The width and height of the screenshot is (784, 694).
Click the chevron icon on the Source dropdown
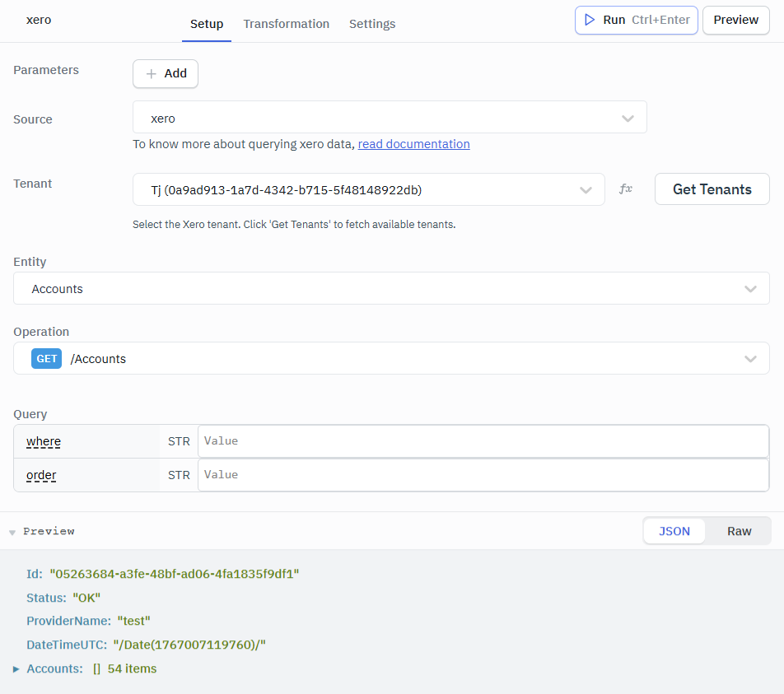click(x=628, y=117)
